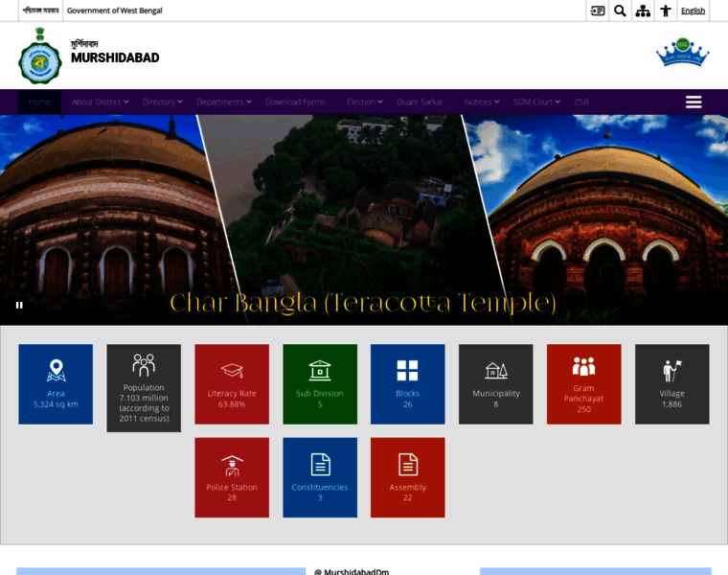Viewport: 728px width, 575px height.
Task: Click the Police Station officer icon
Action: pyautogui.click(x=232, y=466)
